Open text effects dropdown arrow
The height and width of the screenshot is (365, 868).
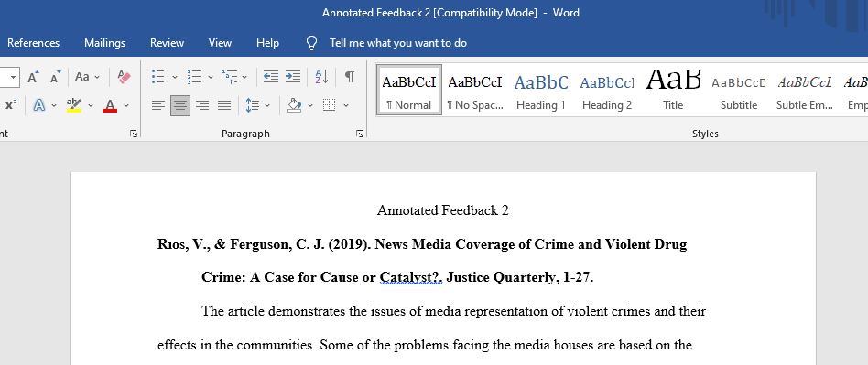pos(54,105)
